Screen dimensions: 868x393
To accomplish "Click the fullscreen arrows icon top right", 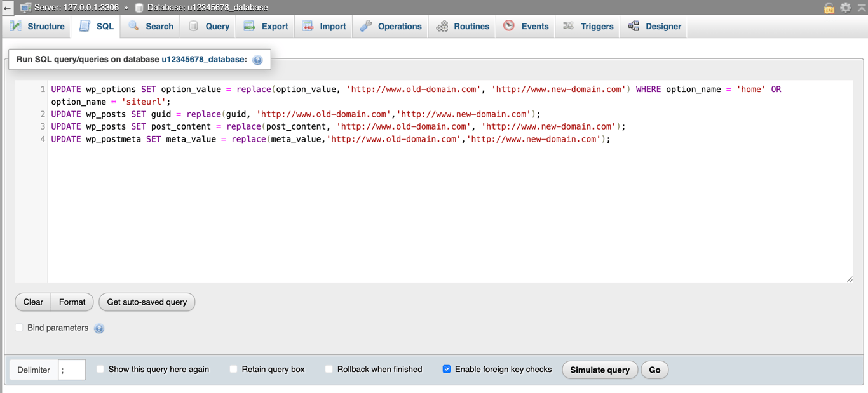I will tap(860, 6).
